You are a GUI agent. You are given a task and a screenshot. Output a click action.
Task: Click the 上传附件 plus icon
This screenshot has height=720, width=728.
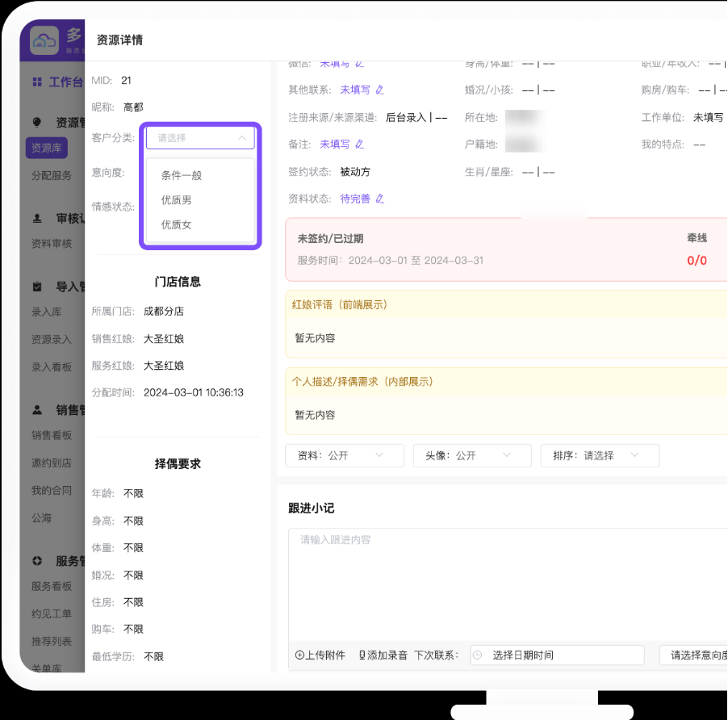pos(299,655)
